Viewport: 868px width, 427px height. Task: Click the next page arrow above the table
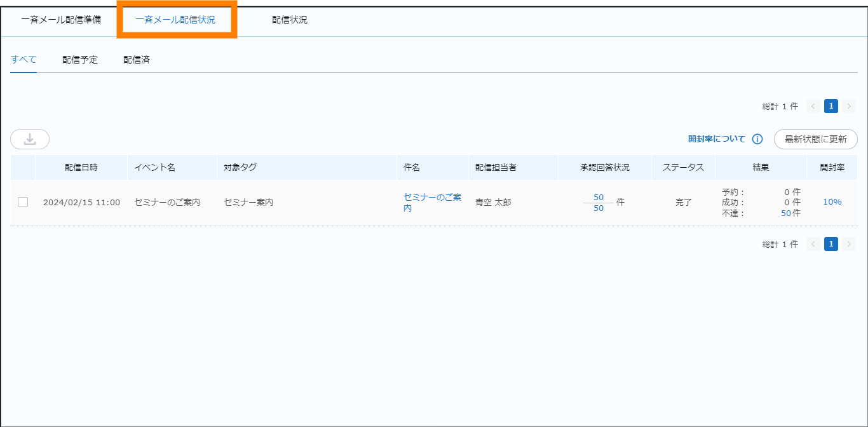[849, 106]
